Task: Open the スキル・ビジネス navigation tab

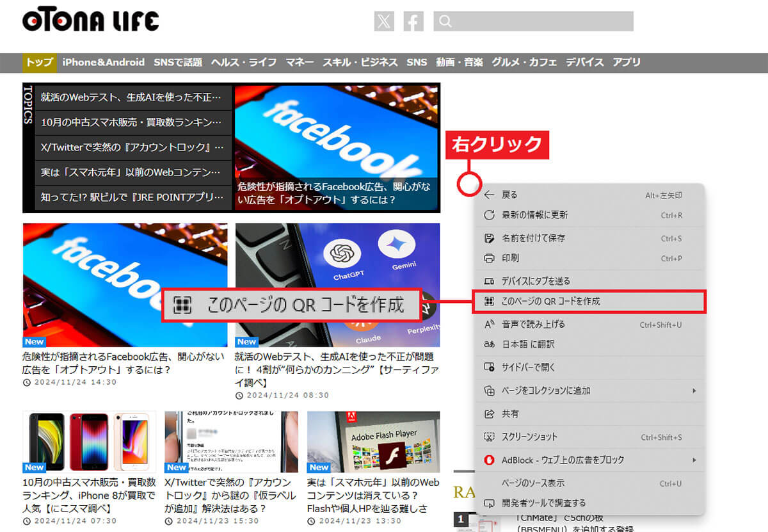Action: click(x=360, y=62)
